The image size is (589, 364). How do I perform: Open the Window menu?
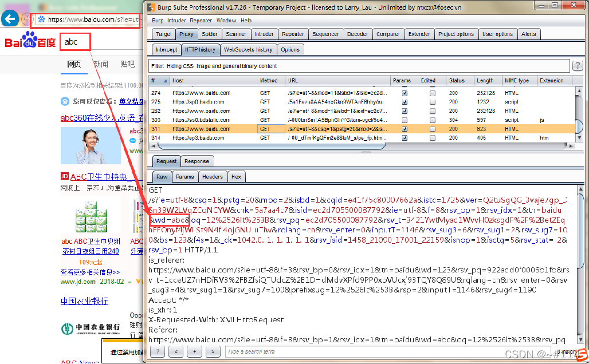point(226,21)
